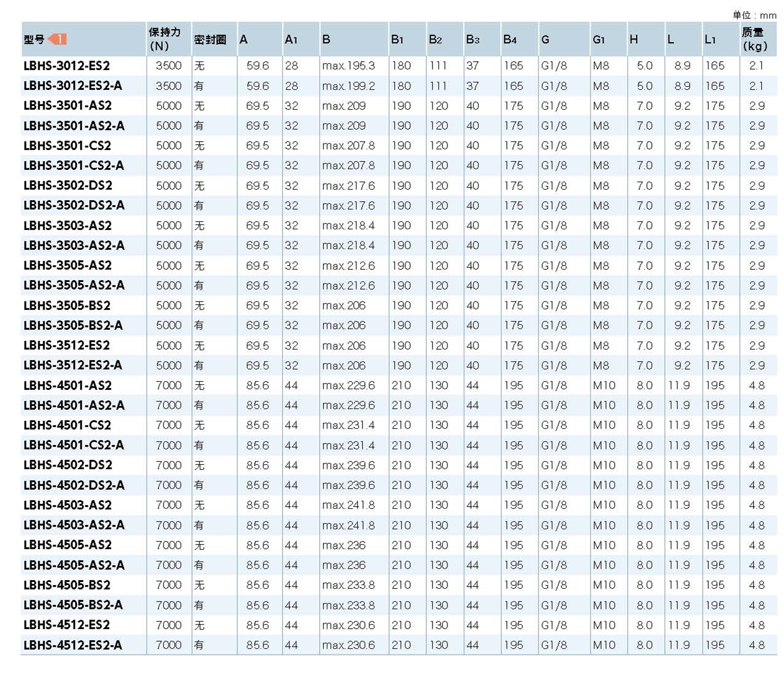Select model LBHS-3505-BS2-A
Viewport: 784px width, 678px height.
click(x=73, y=325)
